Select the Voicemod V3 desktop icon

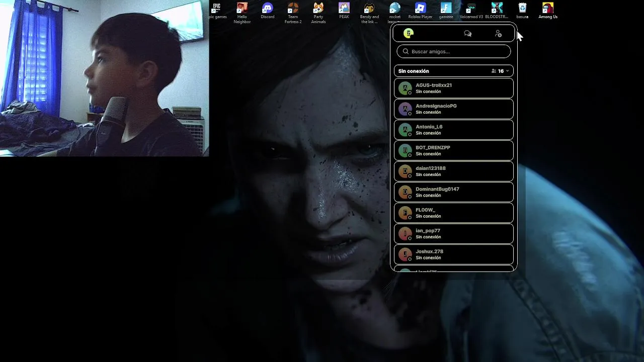click(471, 12)
